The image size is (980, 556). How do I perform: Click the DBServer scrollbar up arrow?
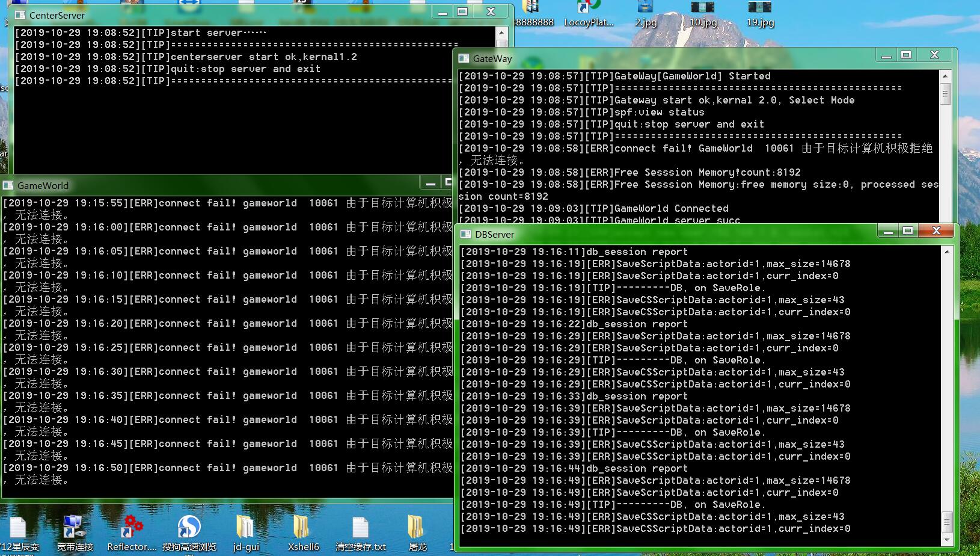click(x=946, y=252)
